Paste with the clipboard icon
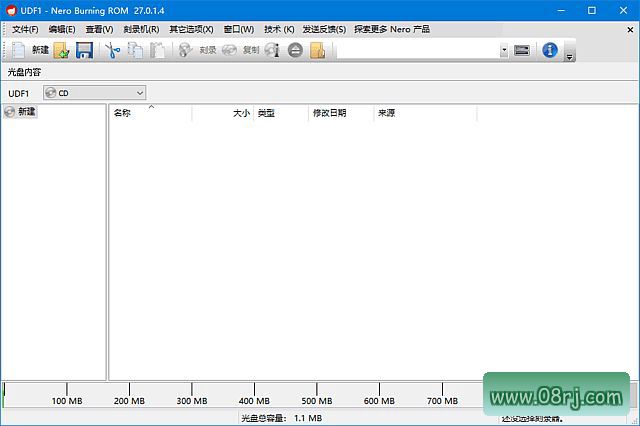Image resolution: width=640 pixels, height=426 pixels. 157,50
